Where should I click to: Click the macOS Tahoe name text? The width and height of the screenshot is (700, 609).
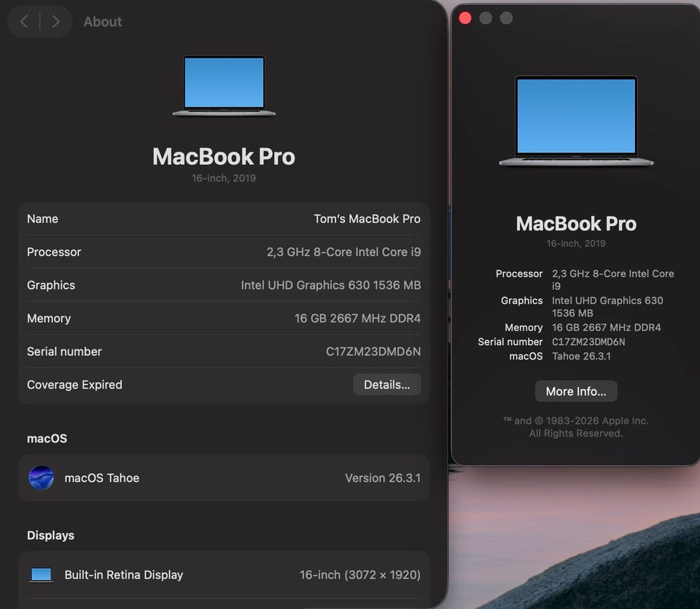[x=102, y=478]
